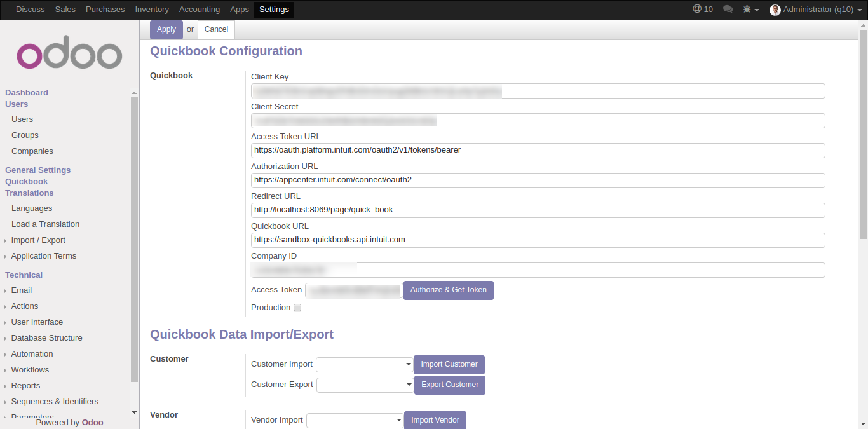Click Authorize & Get Token button

pos(449,290)
